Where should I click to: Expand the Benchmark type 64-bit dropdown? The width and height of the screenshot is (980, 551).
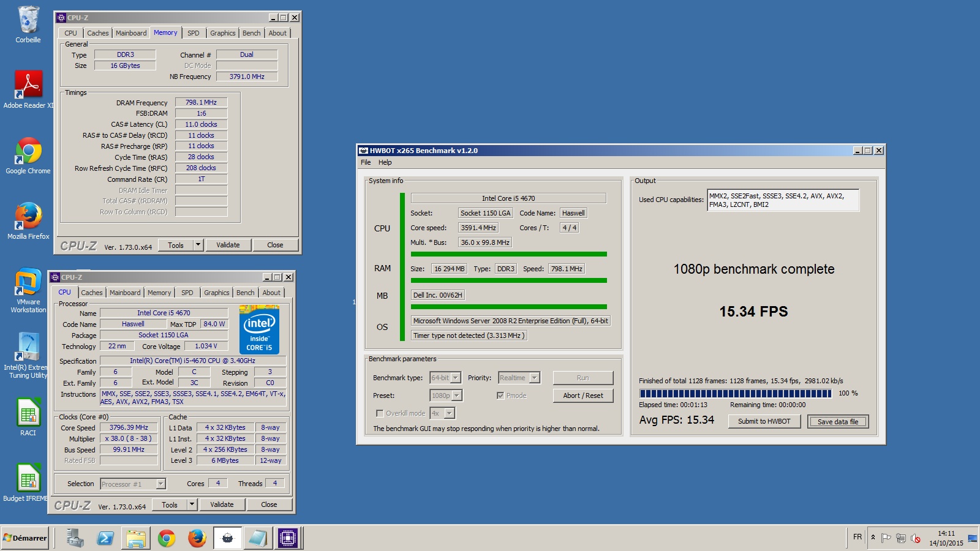tap(455, 378)
